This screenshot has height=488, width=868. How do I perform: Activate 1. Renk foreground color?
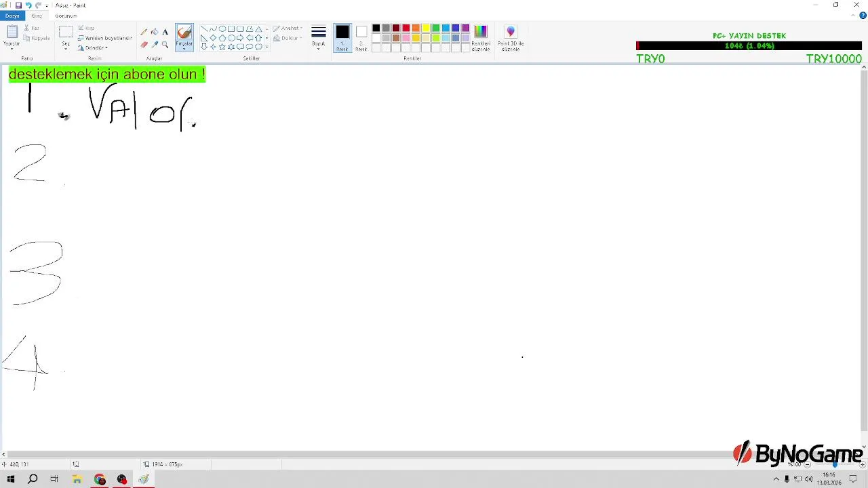click(342, 37)
